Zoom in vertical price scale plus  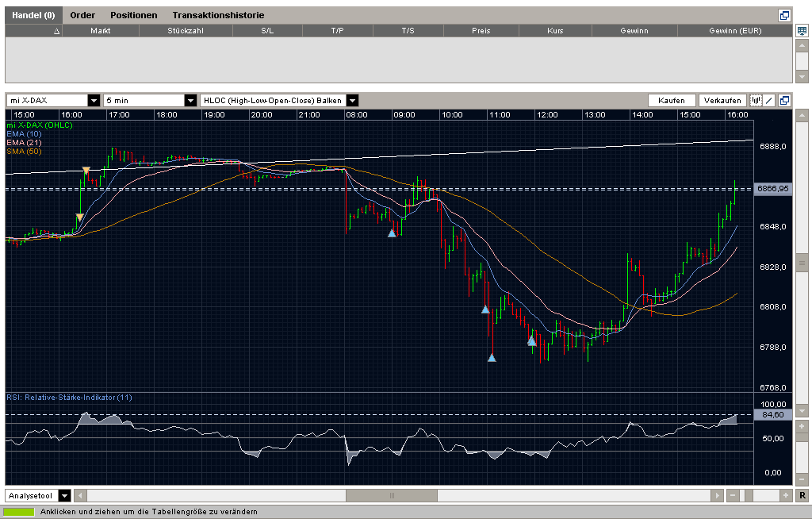tap(802, 427)
